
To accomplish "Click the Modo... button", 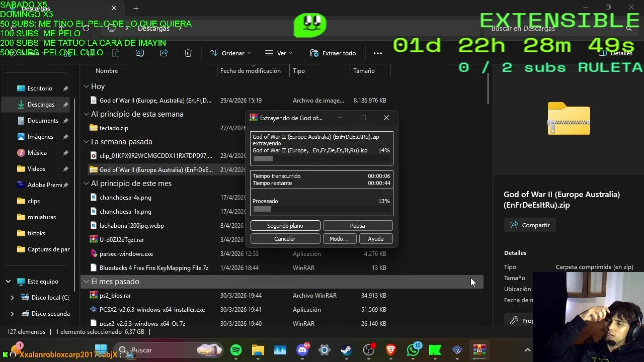I will pos(339,239).
